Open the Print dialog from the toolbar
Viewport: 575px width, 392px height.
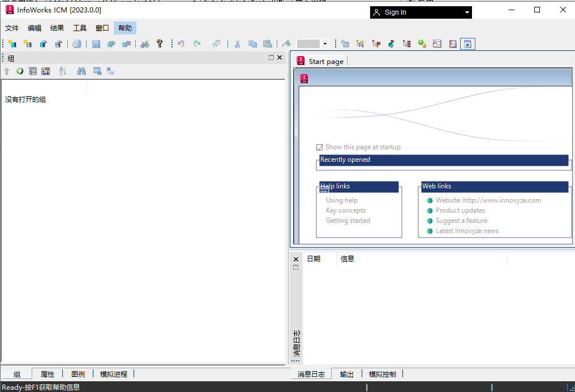click(x=77, y=44)
